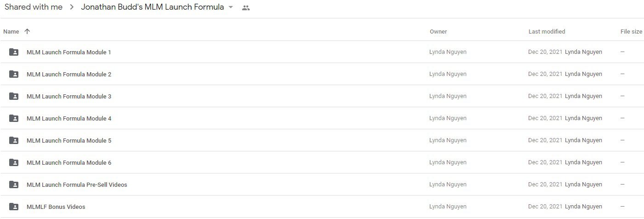Select the MLM Launch Formula Module 1 name
Viewport: 644px width, 219px height.
(69, 52)
